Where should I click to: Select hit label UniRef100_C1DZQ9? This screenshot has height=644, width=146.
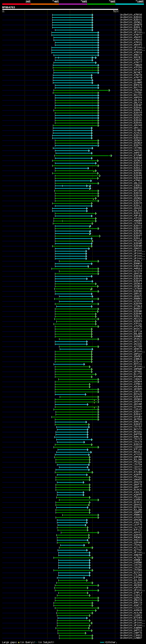(131, 447)
